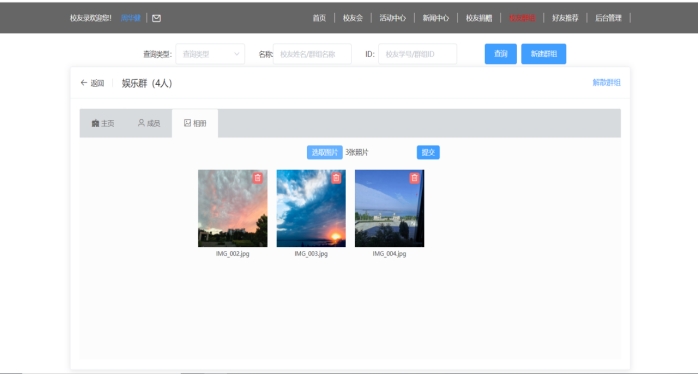Open the IMG_002.jpg sunset thumbnail
699x375 pixels.
(x=233, y=208)
